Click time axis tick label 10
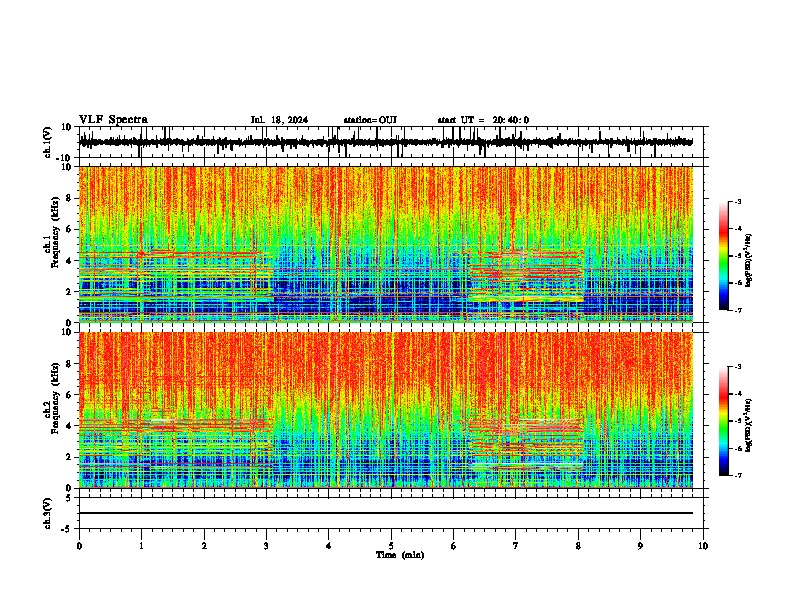792x612 pixels. pyautogui.click(x=703, y=546)
